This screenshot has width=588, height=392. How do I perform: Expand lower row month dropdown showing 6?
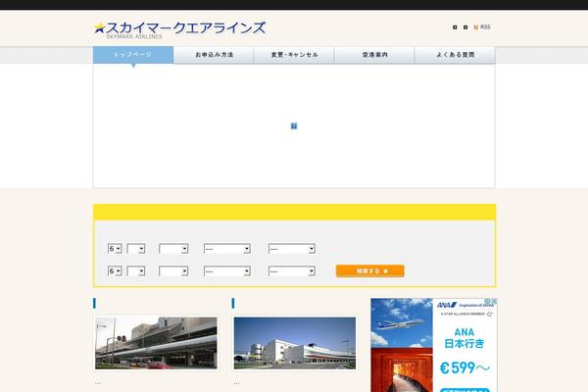pos(115,271)
